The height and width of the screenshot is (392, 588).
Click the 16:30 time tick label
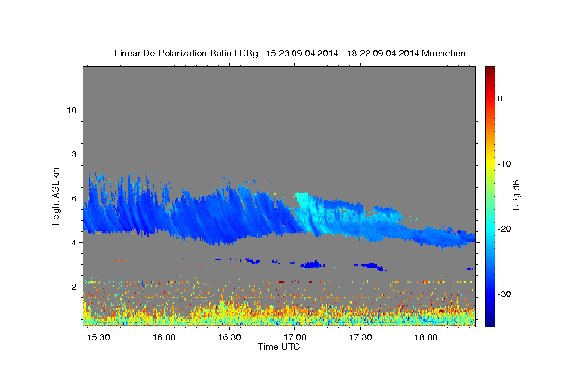coord(230,338)
